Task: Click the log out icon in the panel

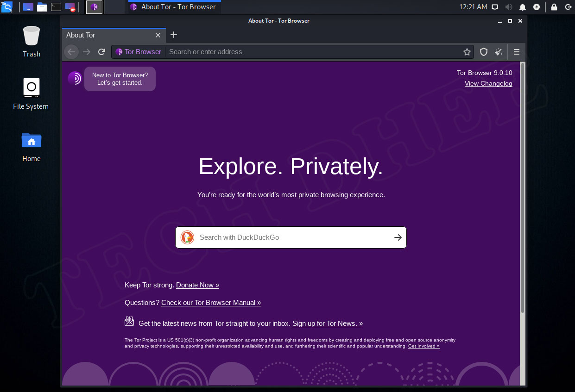Action: tap(568, 7)
